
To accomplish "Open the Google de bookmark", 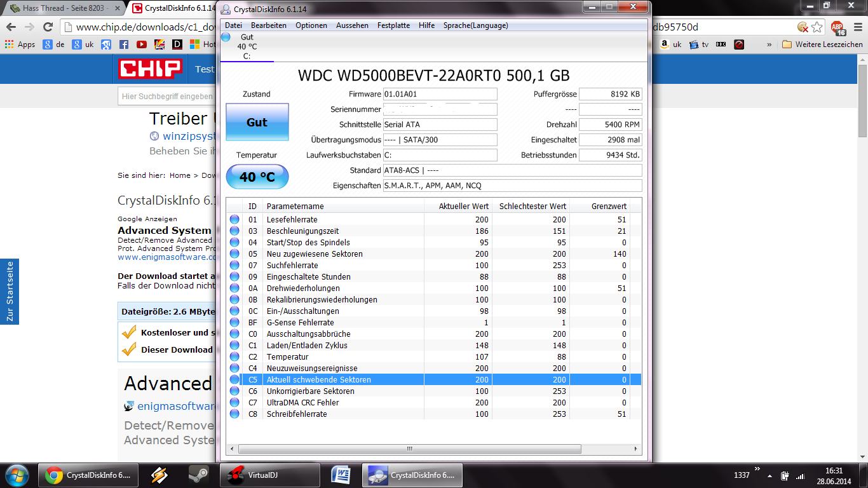I will click(54, 44).
